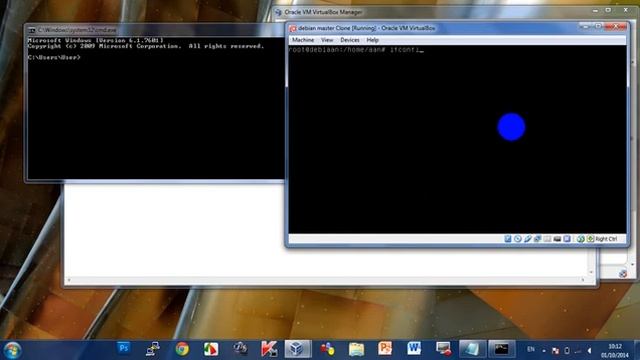The height and width of the screenshot is (360, 640).
Task: Click the USB plug indicator in VM status bar
Action: click(528, 239)
